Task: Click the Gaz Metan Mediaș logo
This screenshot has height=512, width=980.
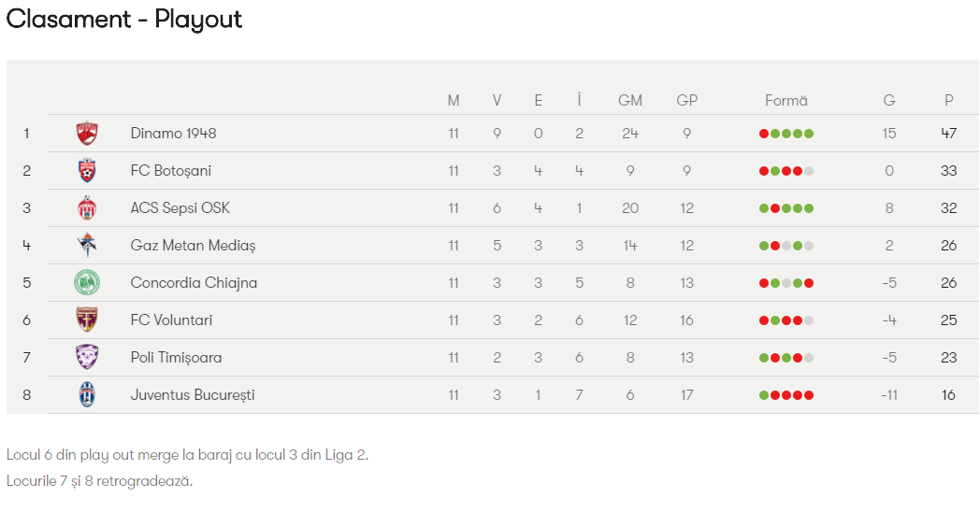Action: coord(87,246)
